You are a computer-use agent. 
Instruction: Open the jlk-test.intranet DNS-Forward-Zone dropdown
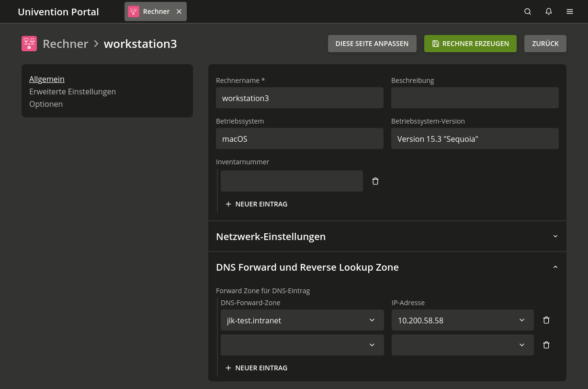(372, 320)
